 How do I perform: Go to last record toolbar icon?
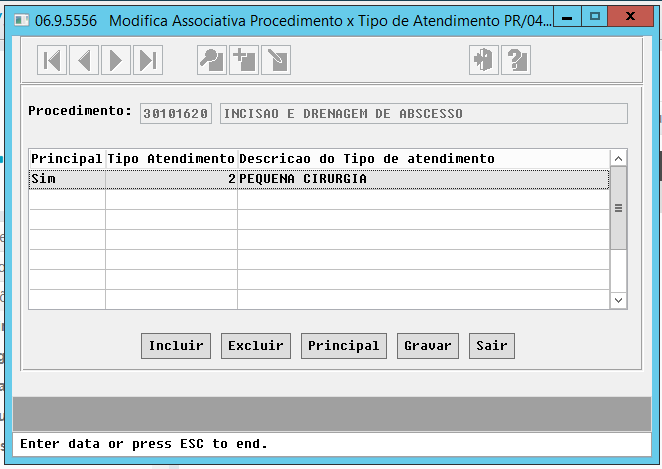coord(148,60)
